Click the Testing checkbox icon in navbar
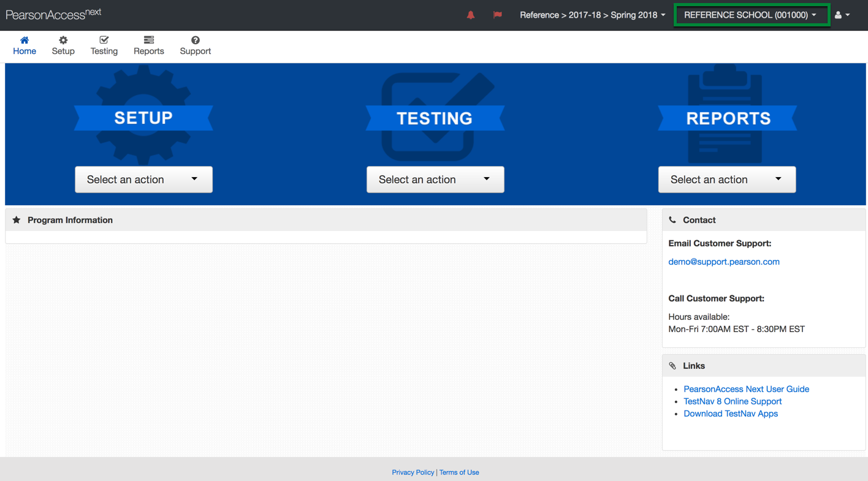Screen dimensions: 868x481 104,40
